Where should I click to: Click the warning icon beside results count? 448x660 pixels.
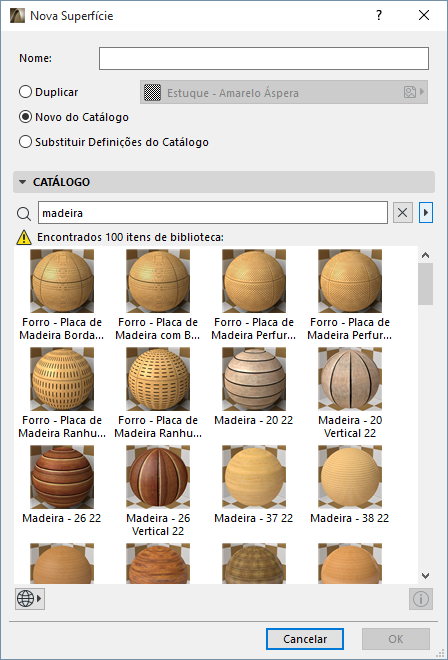24,237
